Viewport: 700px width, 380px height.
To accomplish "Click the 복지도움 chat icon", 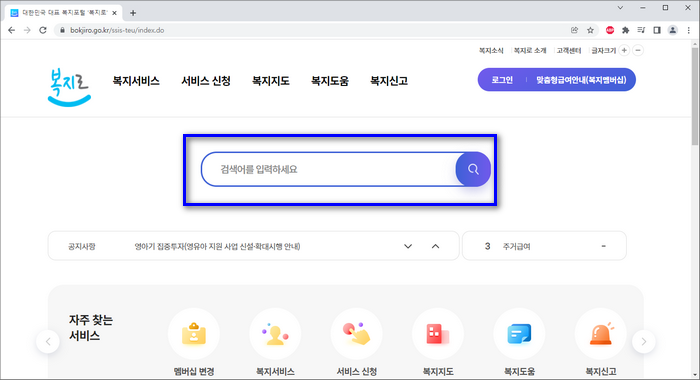I will [x=519, y=334].
